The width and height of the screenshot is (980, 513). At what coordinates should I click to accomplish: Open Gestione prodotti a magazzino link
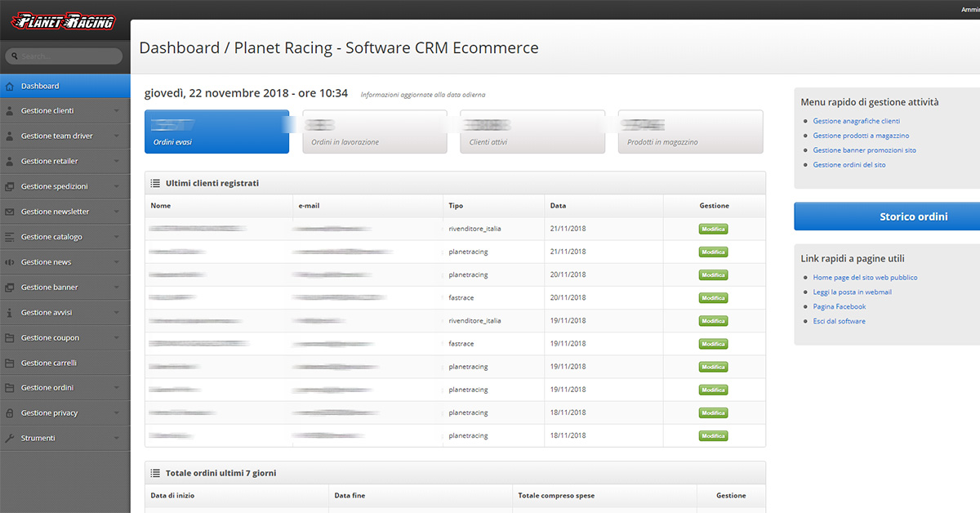coord(861,136)
